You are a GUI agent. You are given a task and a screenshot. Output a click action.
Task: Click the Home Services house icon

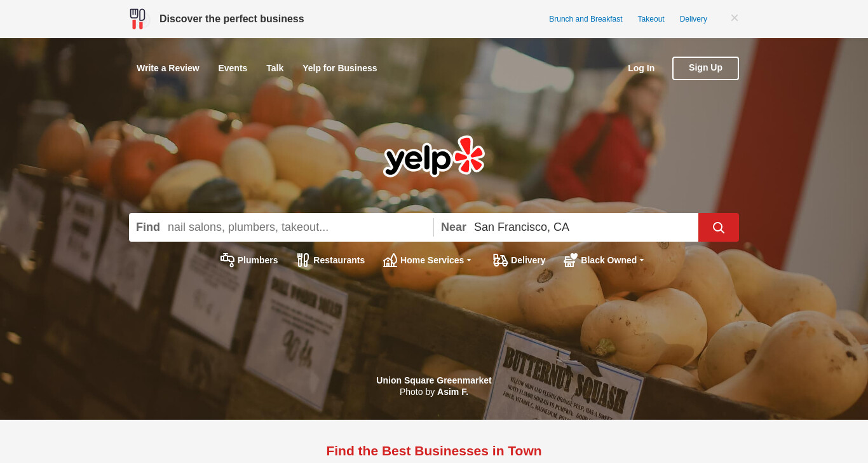click(x=390, y=260)
